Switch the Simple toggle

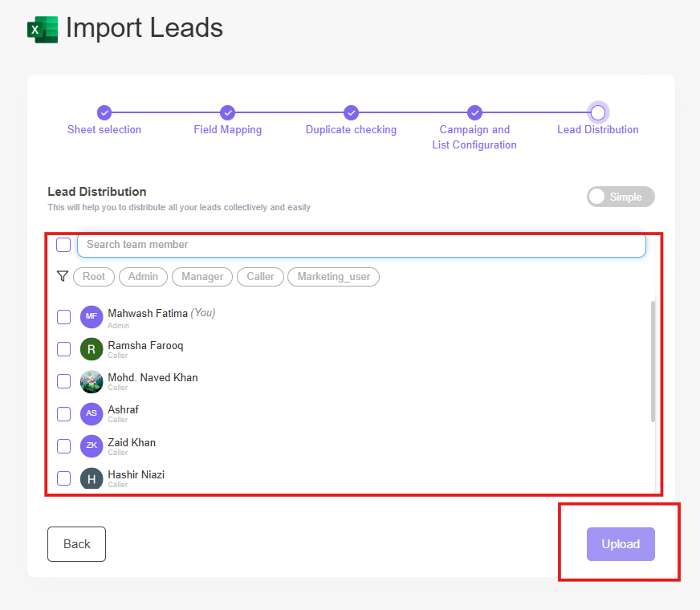[621, 197]
